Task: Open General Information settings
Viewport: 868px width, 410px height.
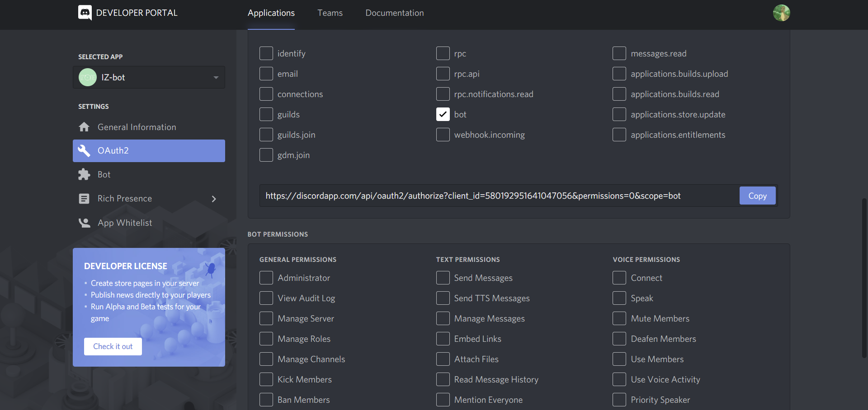Action: pyautogui.click(x=149, y=127)
